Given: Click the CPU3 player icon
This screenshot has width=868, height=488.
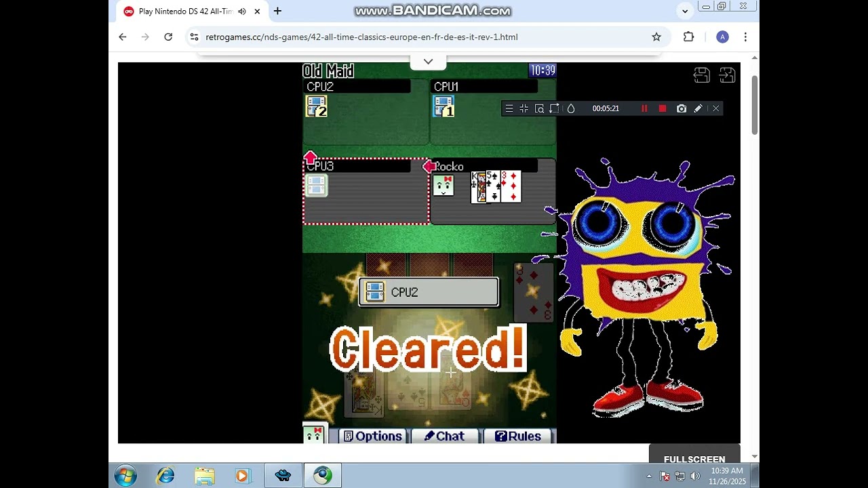Looking at the screenshot, I should 317,186.
